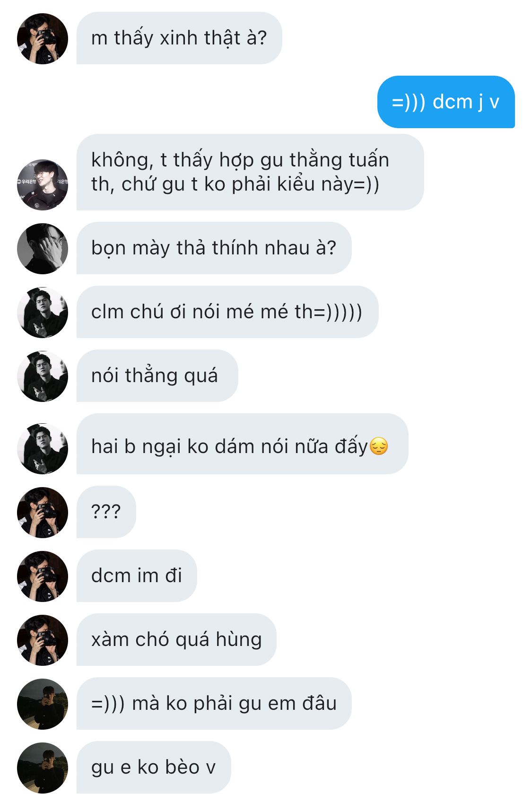Open avatar beside "nói thẳng quá"
Viewport: 532px width, 794px height.
[43, 376]
